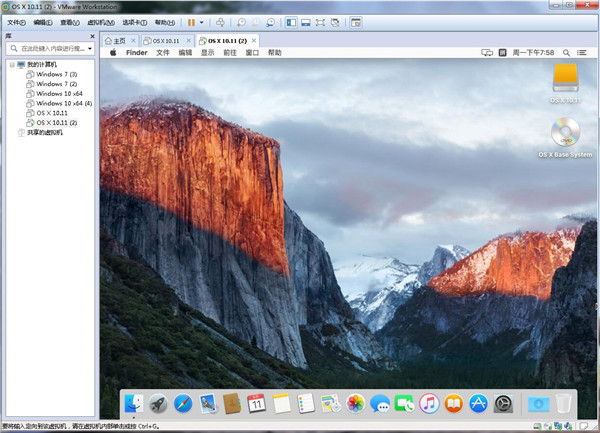The height and width of the screenshot is (433, 600).
Task: Open the Apple menu
Action: [x=113, y=53]
